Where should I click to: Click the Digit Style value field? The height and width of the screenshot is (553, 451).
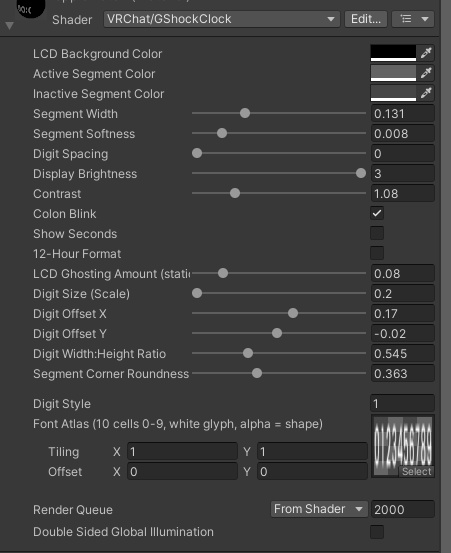coord(402,403)
